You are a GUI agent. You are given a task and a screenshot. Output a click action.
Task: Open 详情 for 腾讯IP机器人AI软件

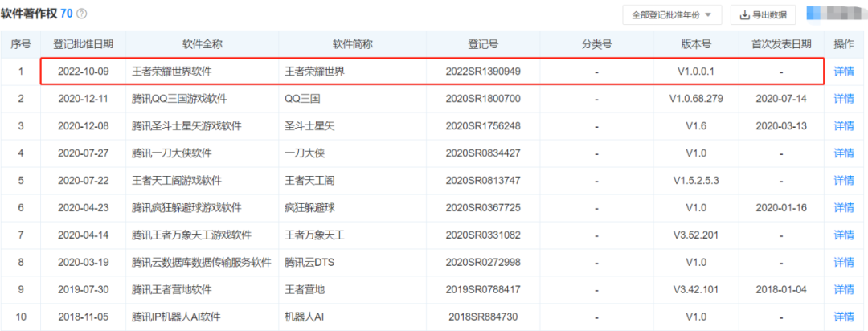coord(844,317)
